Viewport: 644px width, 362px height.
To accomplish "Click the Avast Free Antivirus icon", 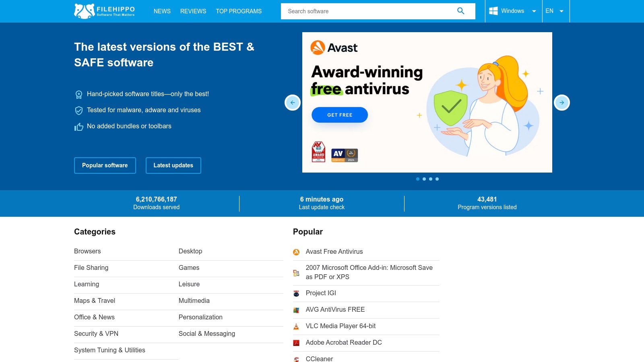I will pos(296,252).
